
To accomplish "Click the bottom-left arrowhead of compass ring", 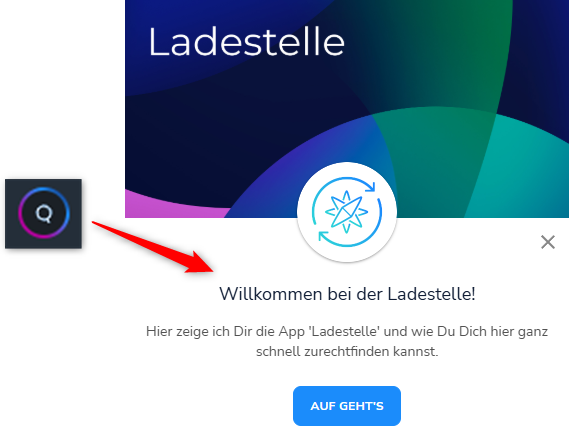I will (x=323, y=237).
